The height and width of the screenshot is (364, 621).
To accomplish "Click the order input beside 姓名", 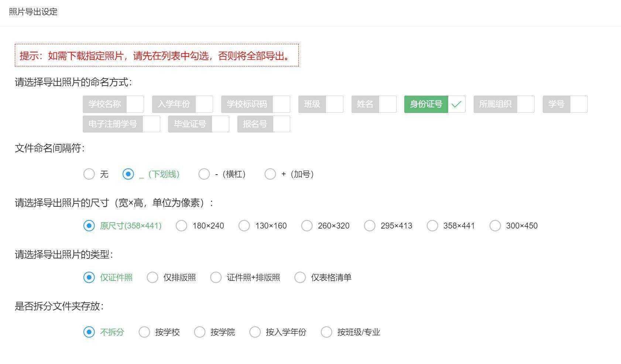I will 388,104.
